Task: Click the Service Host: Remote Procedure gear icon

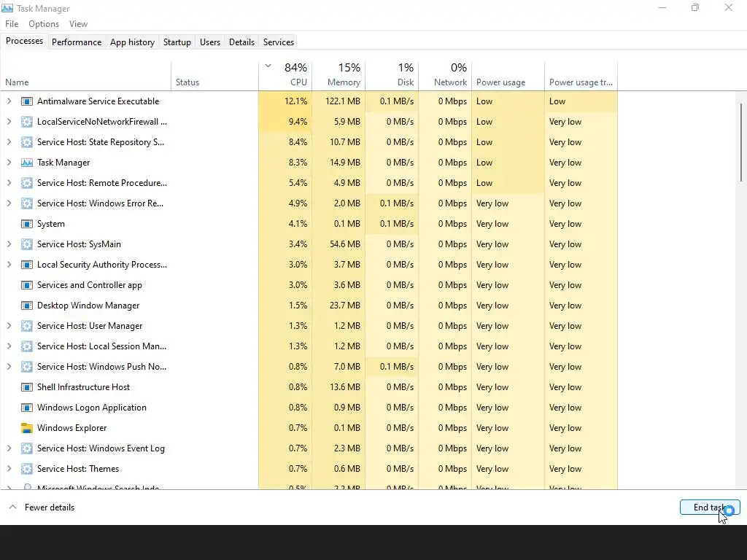Action: pos(27,183)
